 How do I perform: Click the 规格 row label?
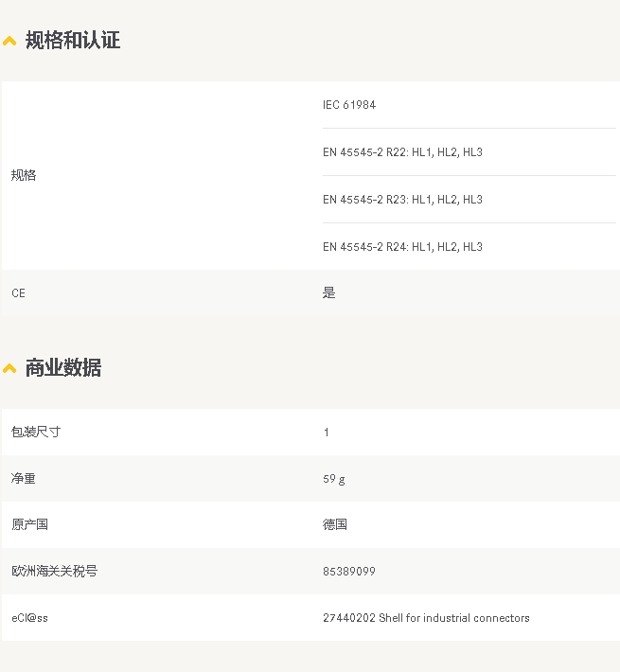[x=24, y=175]
